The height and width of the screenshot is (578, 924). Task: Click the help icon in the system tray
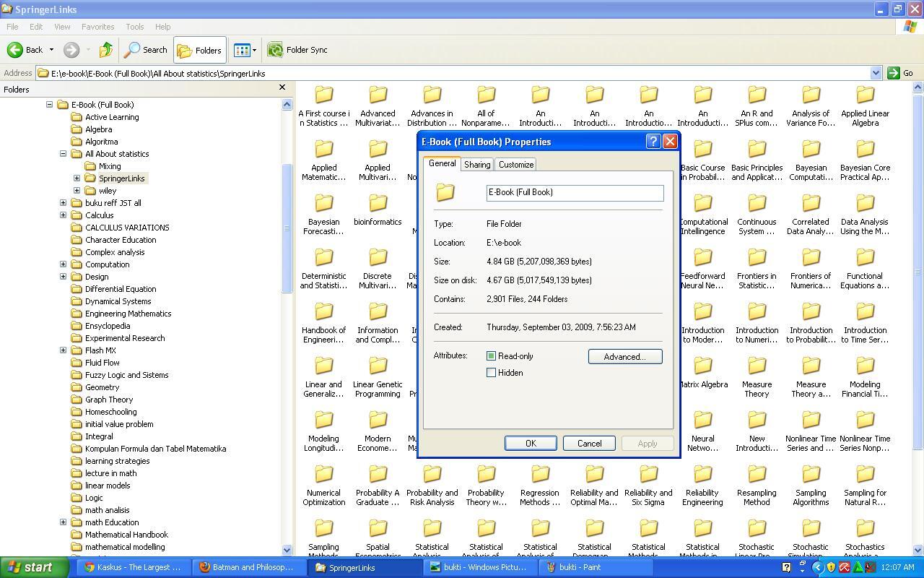click(787, 567)
